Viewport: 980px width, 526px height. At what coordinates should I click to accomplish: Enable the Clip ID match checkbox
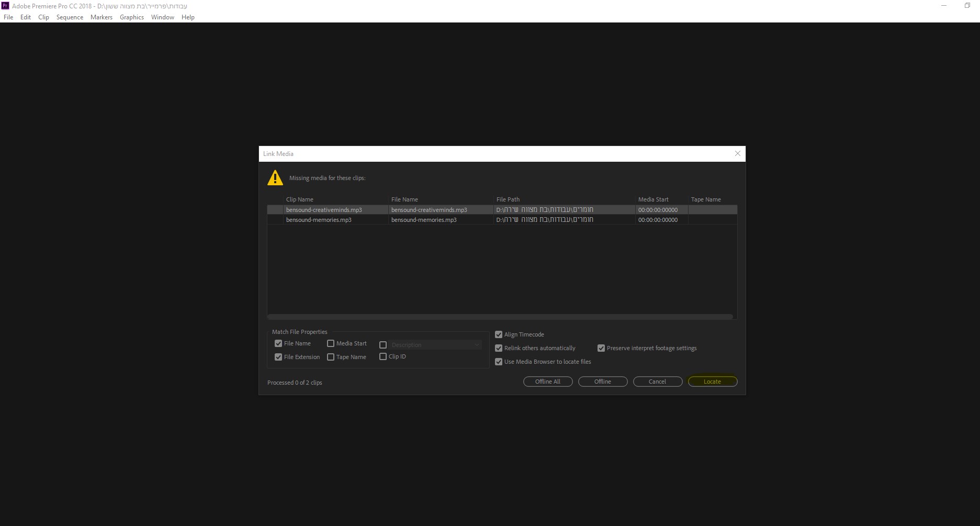pos(383,356)
